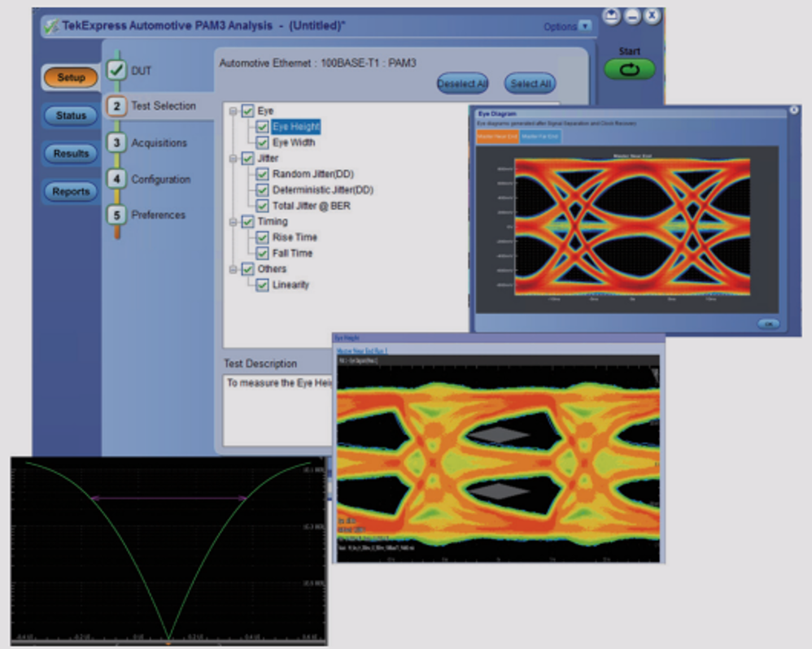This screenshot has width=812, height=649.
Task: Select Master Near End tab in Eye Diagram
Action: point(497,137)
